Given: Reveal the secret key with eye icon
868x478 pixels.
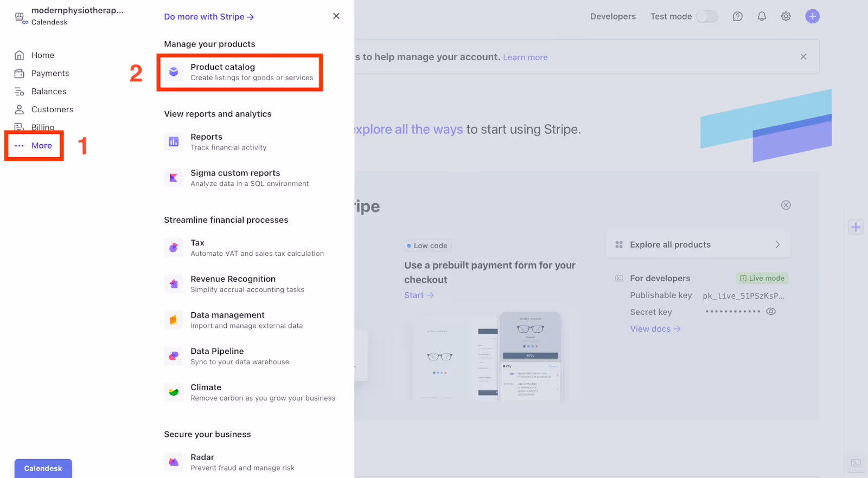Looking at the screenshot, I should click(770, 312).
